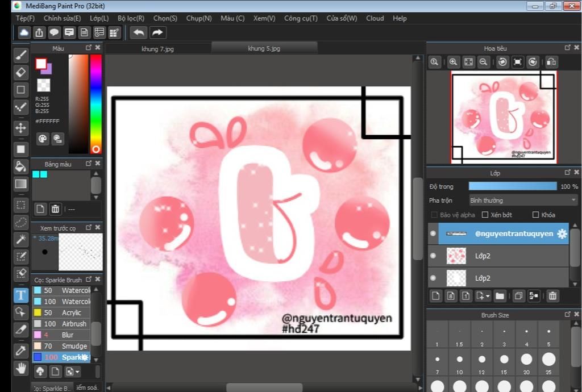
Task: Select the 50 Acrylic brush
Action: pos(61,312)
